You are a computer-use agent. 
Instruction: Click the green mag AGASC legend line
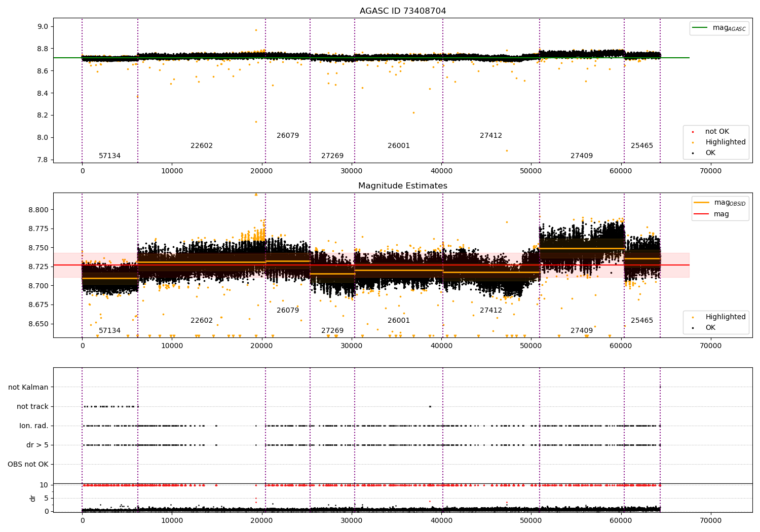(x=700, y=28)
